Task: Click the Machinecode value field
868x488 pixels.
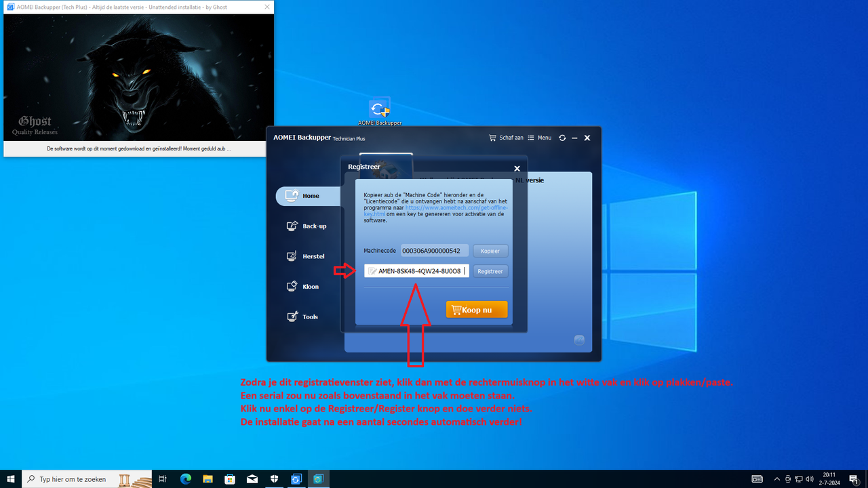Action: coord(434,251)
